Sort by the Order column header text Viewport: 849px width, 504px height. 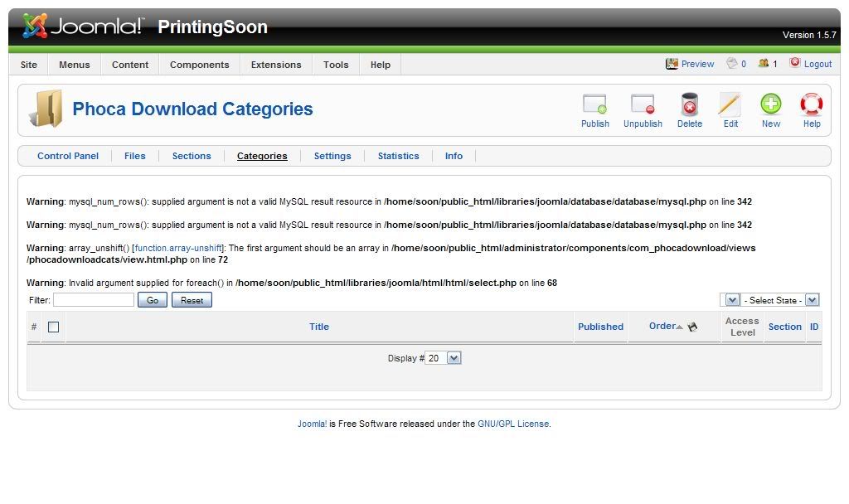[662, 326]
